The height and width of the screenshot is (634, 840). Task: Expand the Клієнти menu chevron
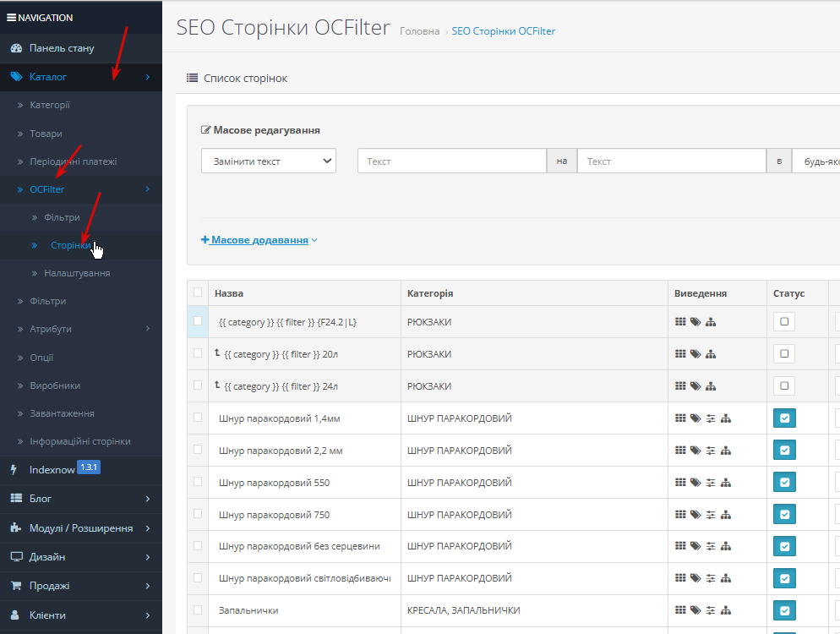point(147,615)
